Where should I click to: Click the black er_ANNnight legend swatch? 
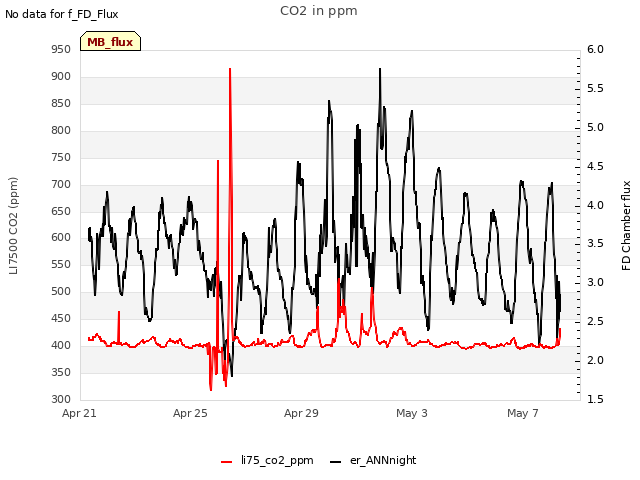coord(335,462)
